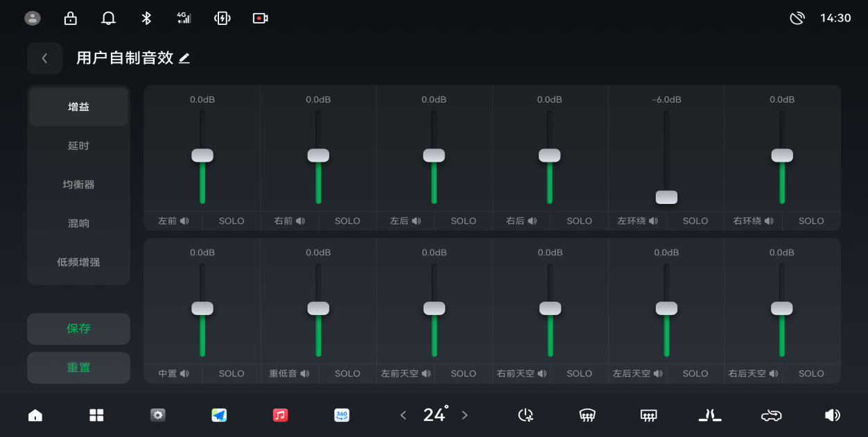This screenshot has width=868, height=437.
Task: Open volume speaker icon in dock
Action: click(x=832, y=415)
